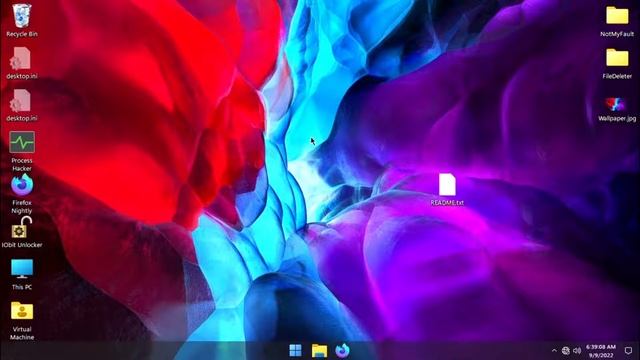Launch Firefox Nightly from the taskbar
Screen dimensions: 640x360
coord(342,350)
